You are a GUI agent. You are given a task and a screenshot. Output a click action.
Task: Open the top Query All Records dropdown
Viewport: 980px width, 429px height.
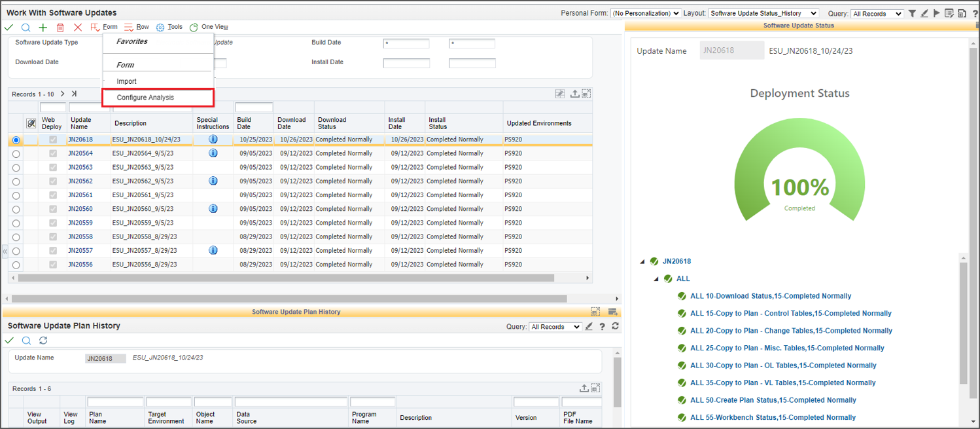coord(877,14)
